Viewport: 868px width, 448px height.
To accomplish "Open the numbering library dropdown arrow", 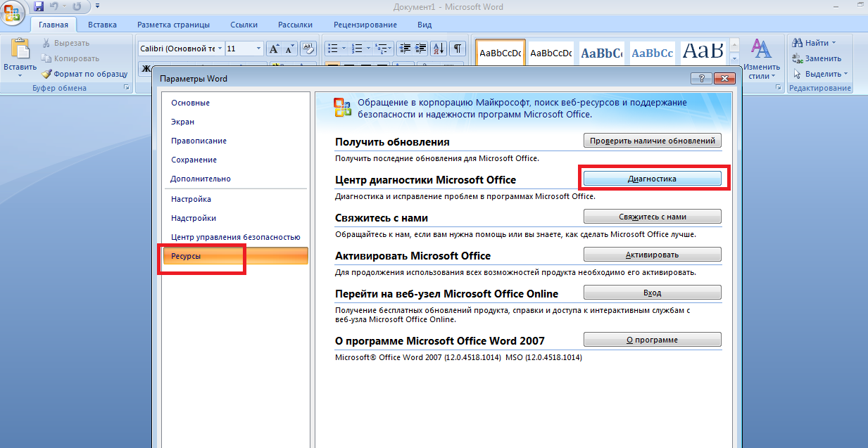I will click(x=367, y=49).
